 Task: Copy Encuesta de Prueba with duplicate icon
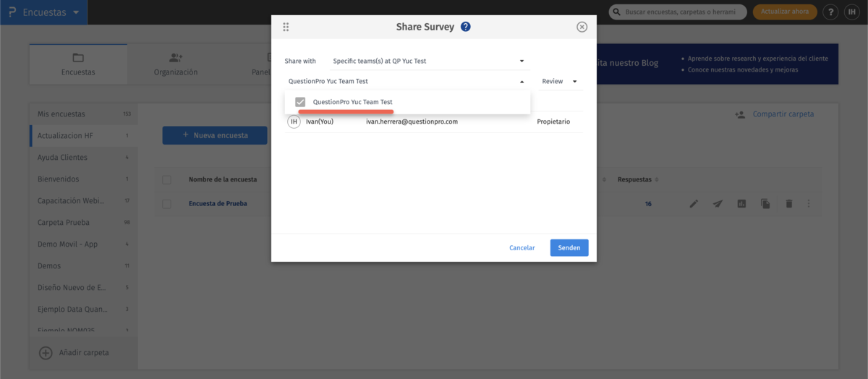[x=765, y=204]
